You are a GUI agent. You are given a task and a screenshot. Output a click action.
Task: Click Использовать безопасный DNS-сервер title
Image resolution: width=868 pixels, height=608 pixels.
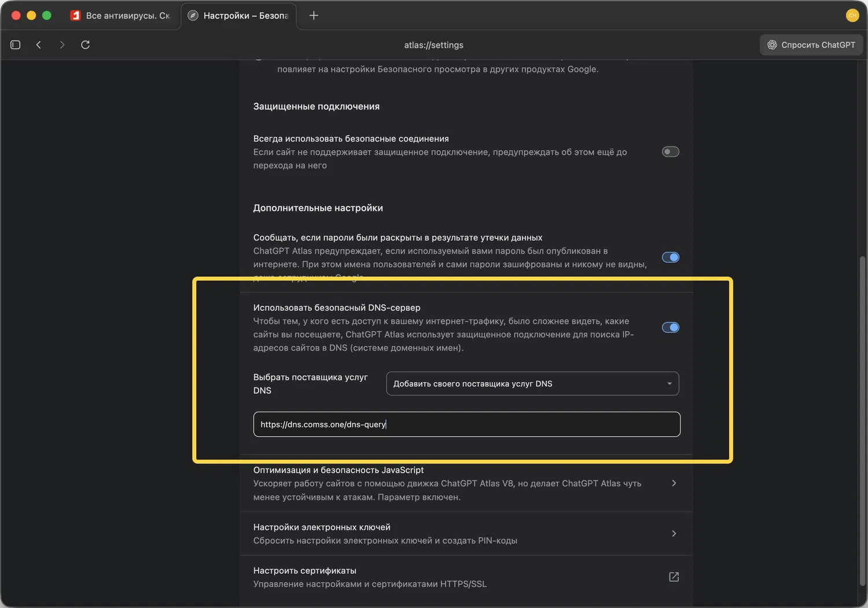pos(337,307)
